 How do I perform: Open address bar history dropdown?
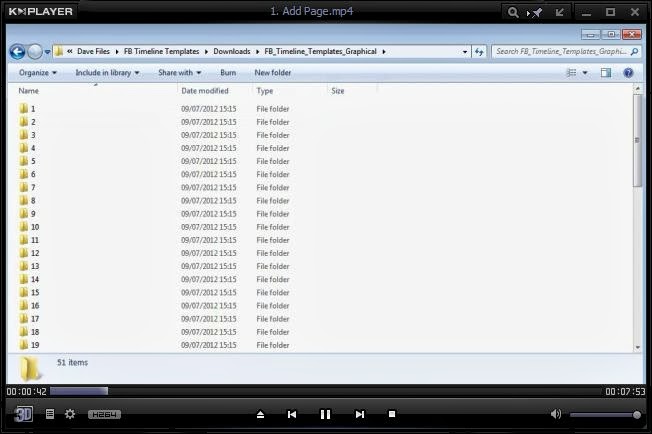(465, 52)
